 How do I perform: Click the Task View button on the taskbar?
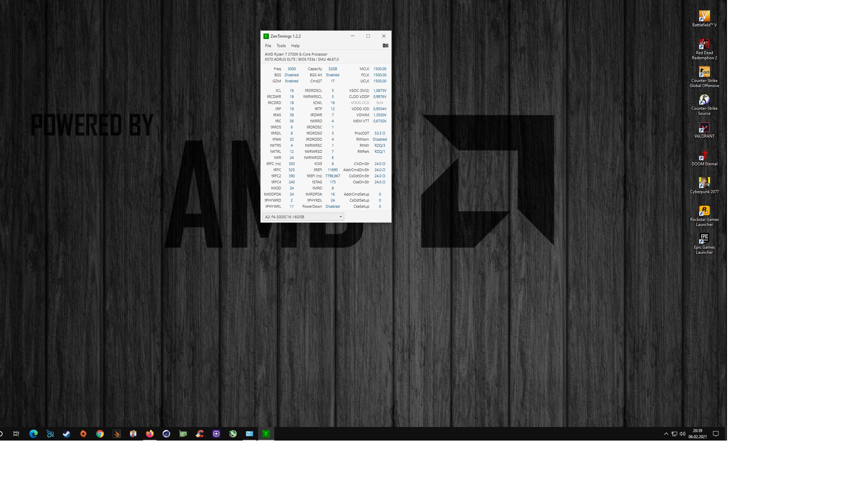pos(16,434)
